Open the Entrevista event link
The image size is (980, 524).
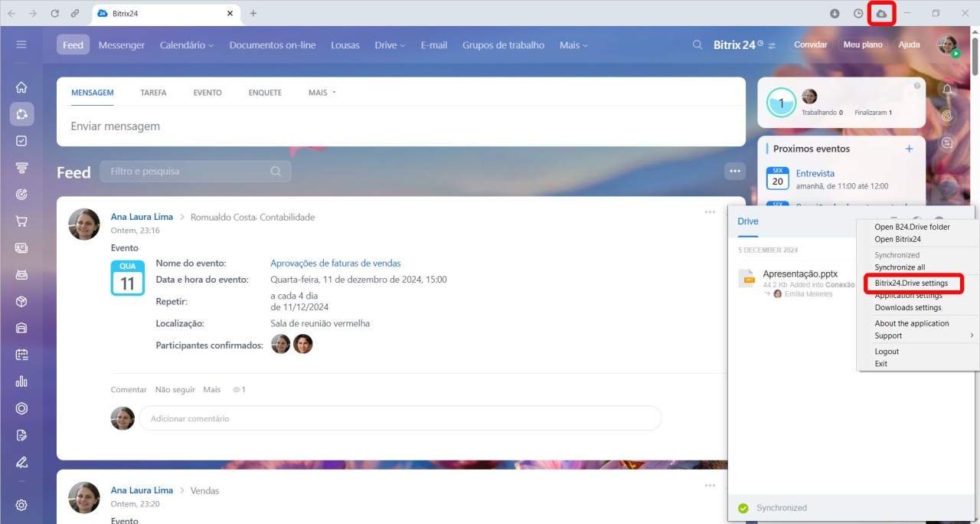point(815,173)
